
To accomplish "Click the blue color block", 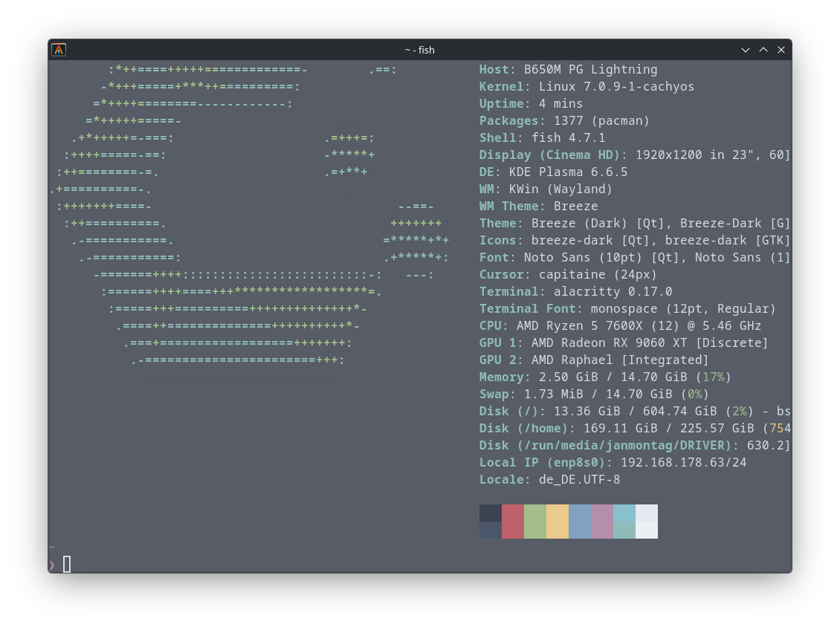I will [580, 522].
